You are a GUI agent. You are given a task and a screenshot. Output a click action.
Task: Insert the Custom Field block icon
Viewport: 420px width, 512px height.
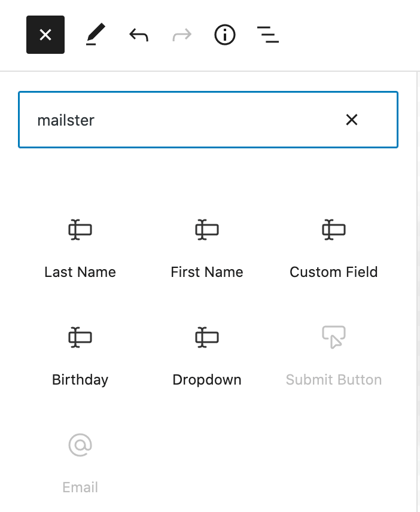pyautogui.click(x=334, y=230)
